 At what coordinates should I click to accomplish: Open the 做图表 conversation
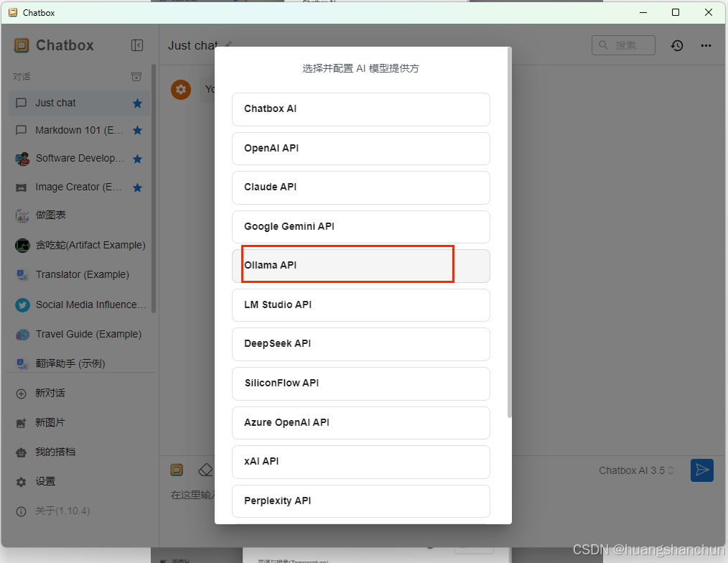click(79, 215)
